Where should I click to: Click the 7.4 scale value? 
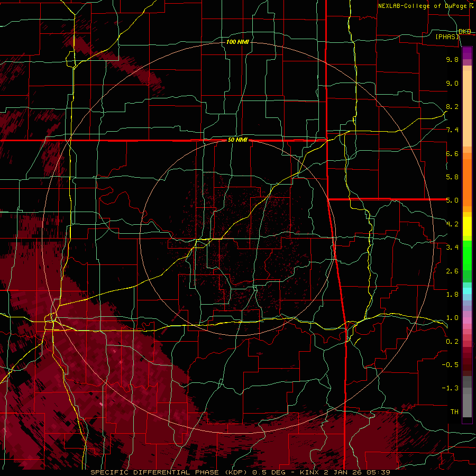[452, 130]
